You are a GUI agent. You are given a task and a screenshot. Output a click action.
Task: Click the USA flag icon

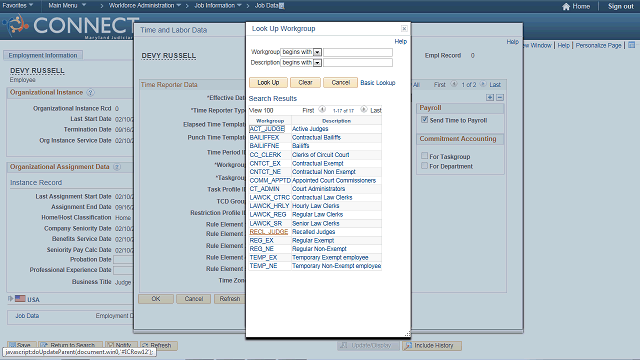coord(20,299)
